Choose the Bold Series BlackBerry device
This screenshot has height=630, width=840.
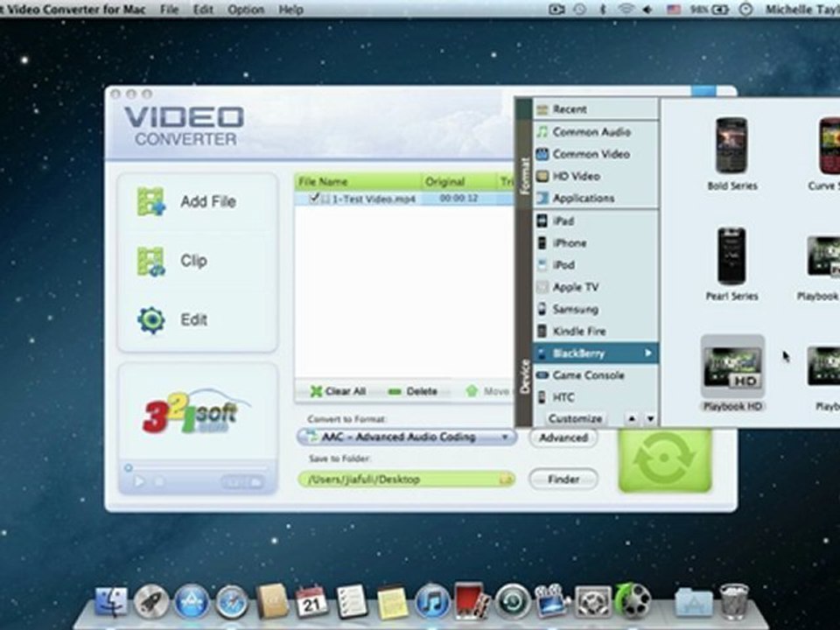[731, 154]
